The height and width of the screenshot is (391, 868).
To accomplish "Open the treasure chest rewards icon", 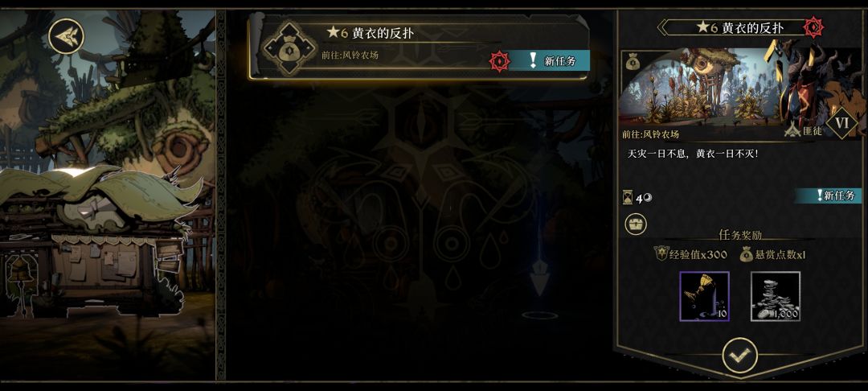I will (x=636, y=224).
